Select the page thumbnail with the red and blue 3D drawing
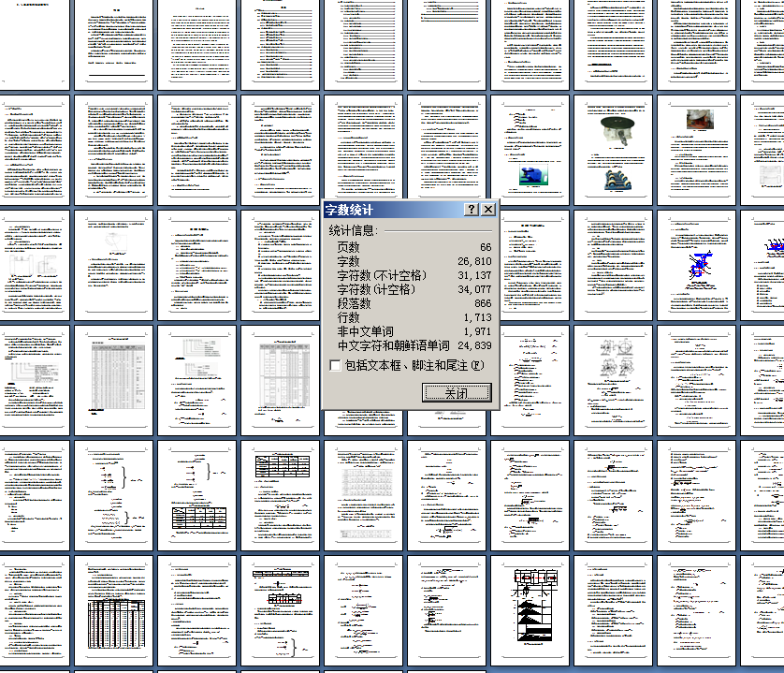The height and width of the screenshot is (673, 784). tap(696, 265)
